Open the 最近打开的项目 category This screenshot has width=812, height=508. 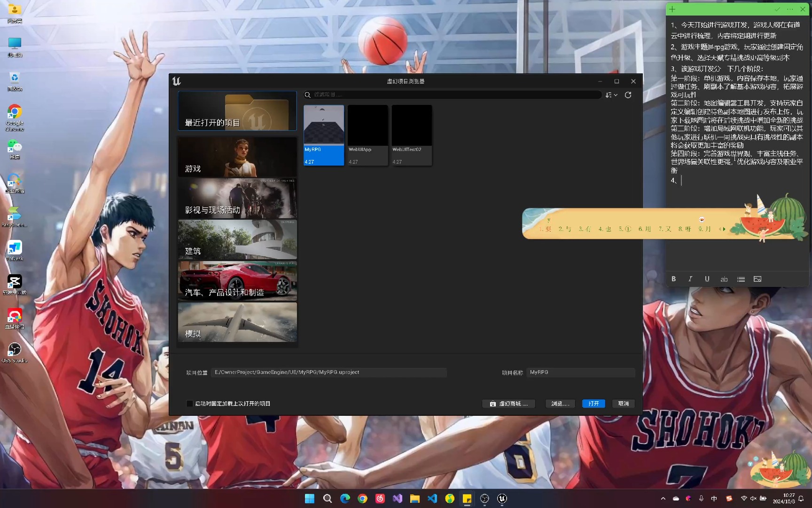click(x=237, y=111)
